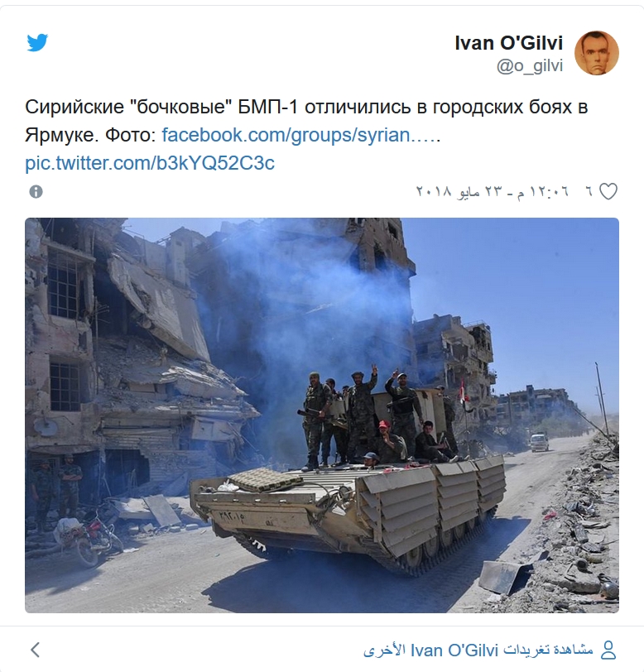
Task: Click the Arabic "مشاهدة تغريدات" text in the footer
Action: coord(548,650)
